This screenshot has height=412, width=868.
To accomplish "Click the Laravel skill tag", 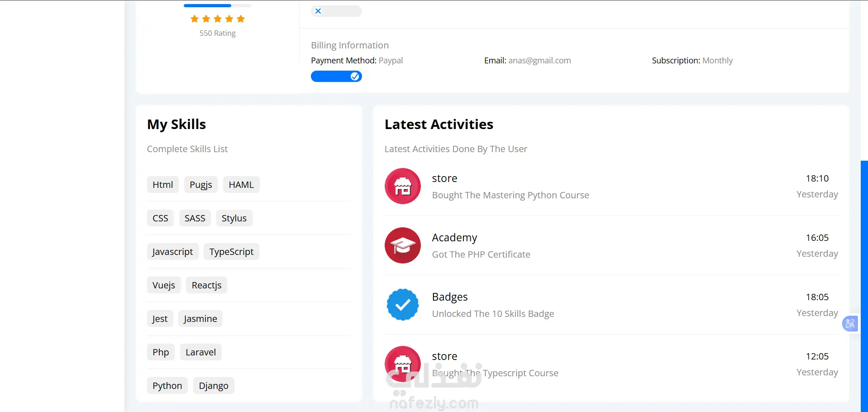I will [x=200, y=352].
